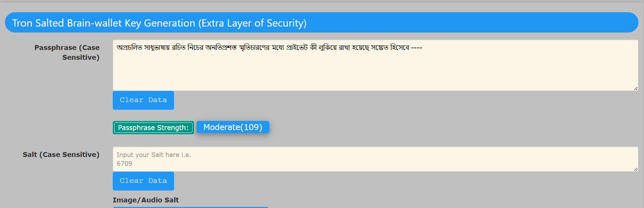This screenshot has width=644, height=208.
Task: Click the blue button under Image/Audio Salt
Action: (x=191, y=207)
